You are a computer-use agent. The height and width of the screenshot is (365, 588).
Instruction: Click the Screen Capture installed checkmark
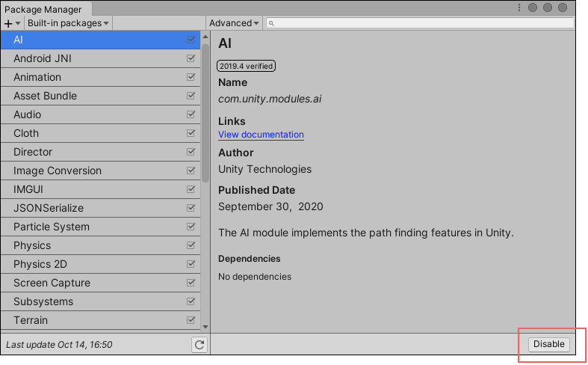[x=191, y=283]
